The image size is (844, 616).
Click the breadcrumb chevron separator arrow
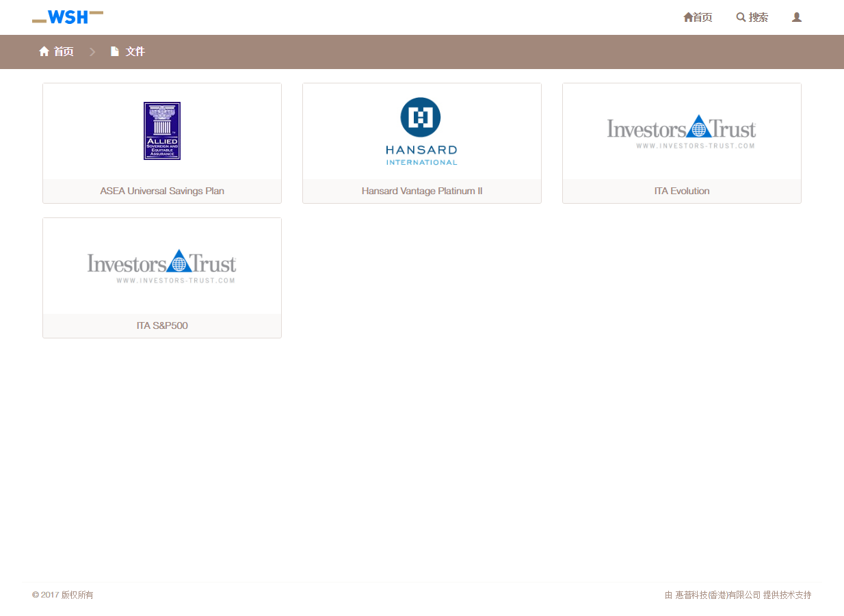point(92,51)
